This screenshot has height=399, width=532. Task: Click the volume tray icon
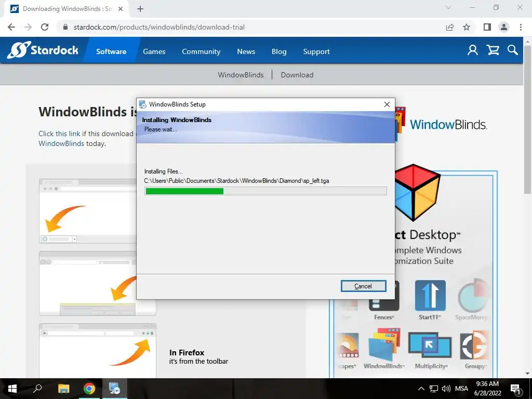tap(446, 389)
